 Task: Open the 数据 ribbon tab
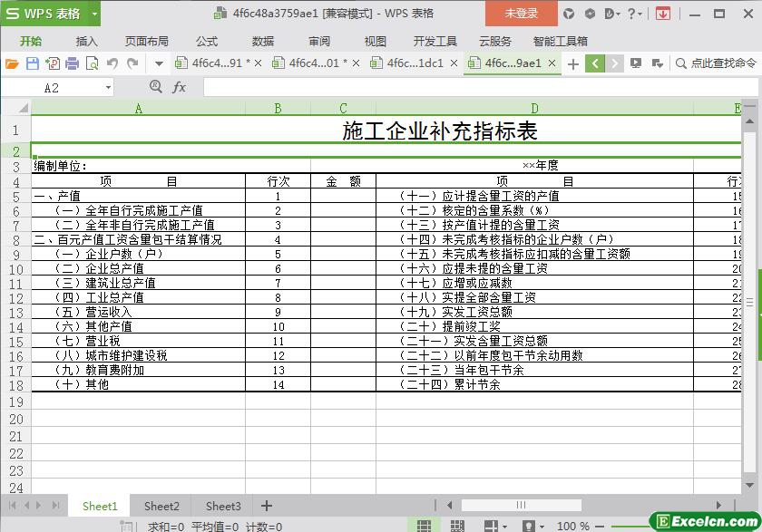(x=263, y=42)
